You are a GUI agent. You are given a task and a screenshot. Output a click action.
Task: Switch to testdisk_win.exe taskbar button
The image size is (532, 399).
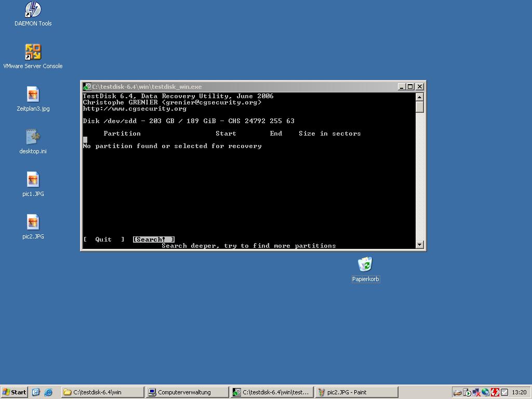(272, 392)
